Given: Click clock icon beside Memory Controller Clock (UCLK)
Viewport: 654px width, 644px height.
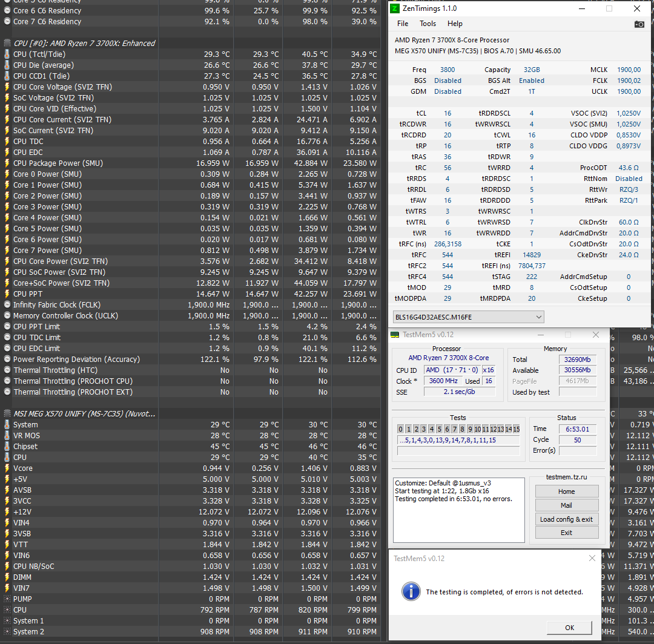Looking at the screenshot, I should click(x=7, y=315).
